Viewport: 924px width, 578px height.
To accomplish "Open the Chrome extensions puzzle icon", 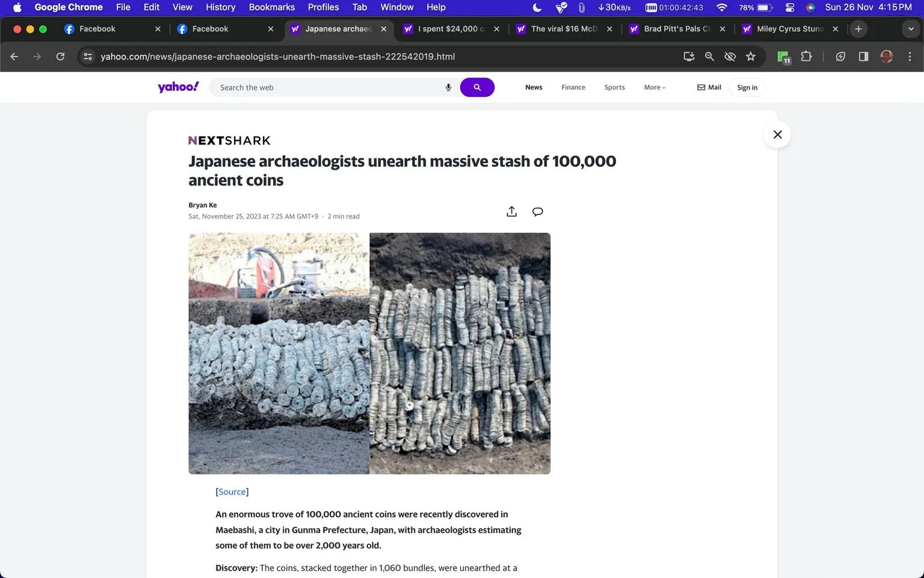I will click(806, 56).
